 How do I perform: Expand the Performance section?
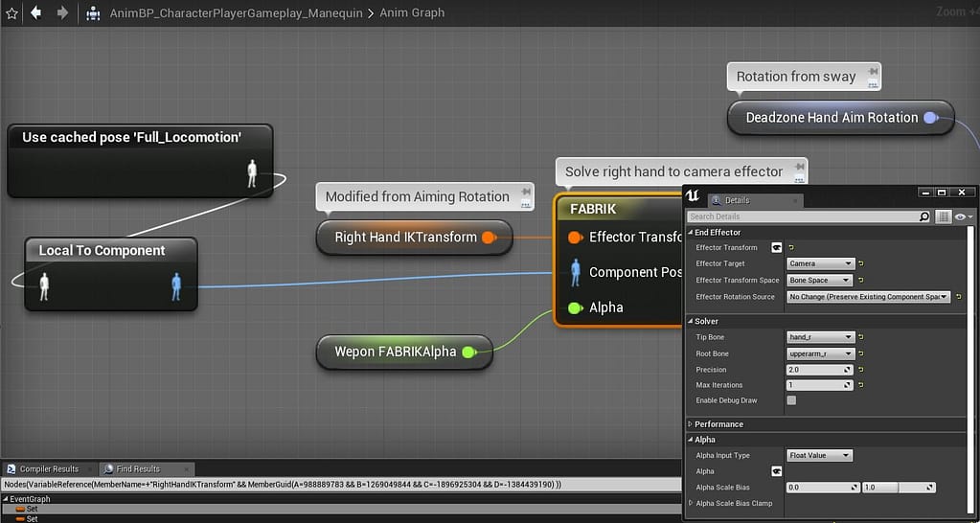click(x=691, y=424)
